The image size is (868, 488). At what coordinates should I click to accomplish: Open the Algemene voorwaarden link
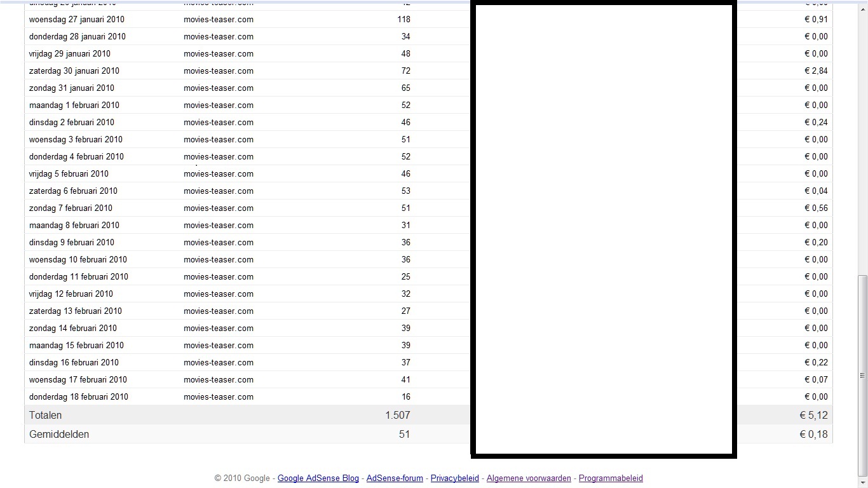pyautogui.click(x=529, y=478)
